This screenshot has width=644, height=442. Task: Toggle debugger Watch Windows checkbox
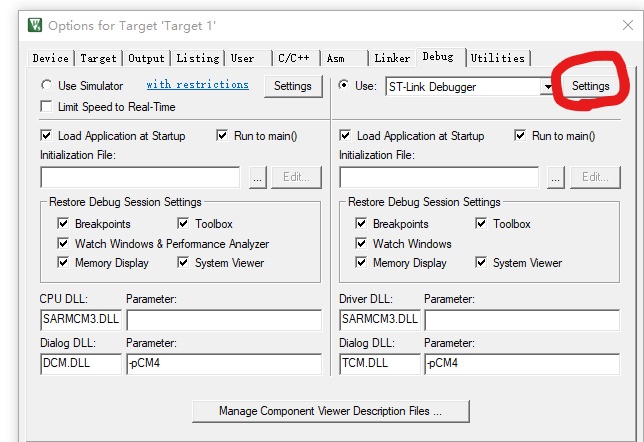[361, 243]
